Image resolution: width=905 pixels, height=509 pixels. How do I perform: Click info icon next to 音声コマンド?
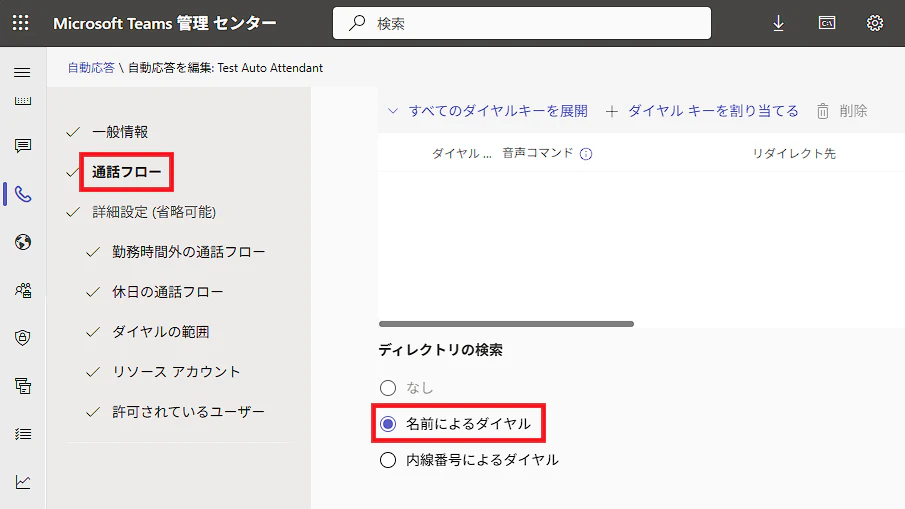[586, 154]
